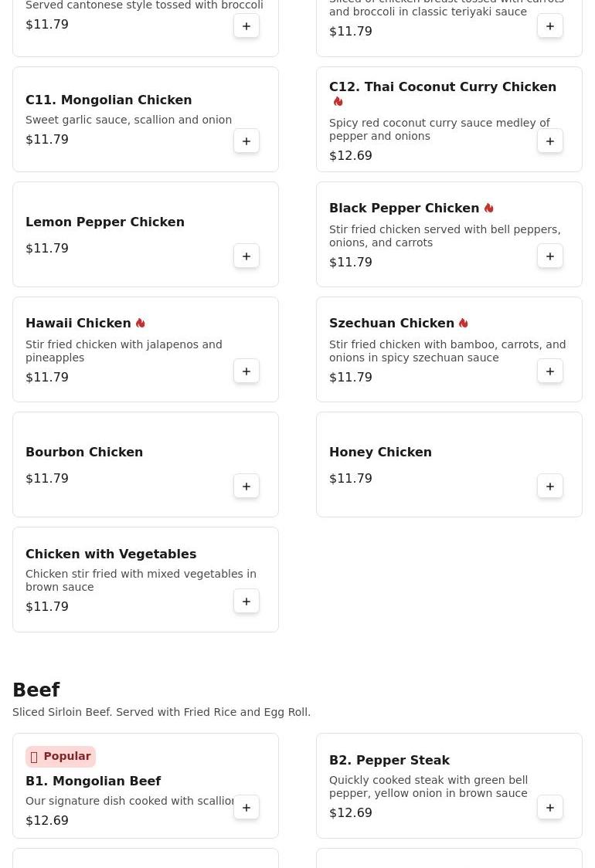The image size is (595, 868).
Task: Click the Popular badge on Mongolian Beef
Action: coord(60,756)
